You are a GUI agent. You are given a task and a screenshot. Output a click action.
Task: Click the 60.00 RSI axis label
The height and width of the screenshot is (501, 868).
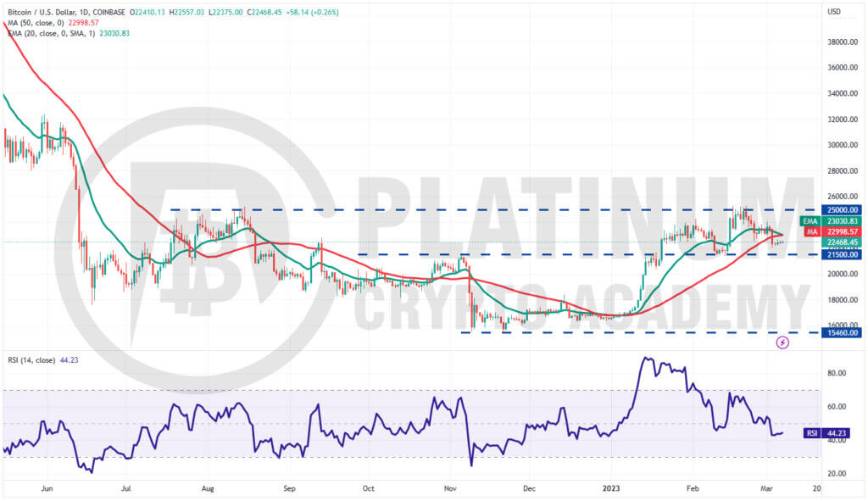coord(837,406)
